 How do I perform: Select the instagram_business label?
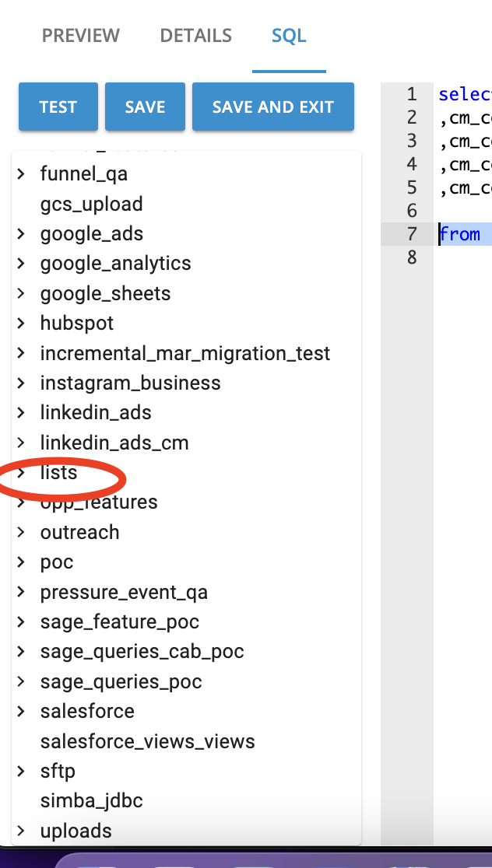click(x=130, y=383)
